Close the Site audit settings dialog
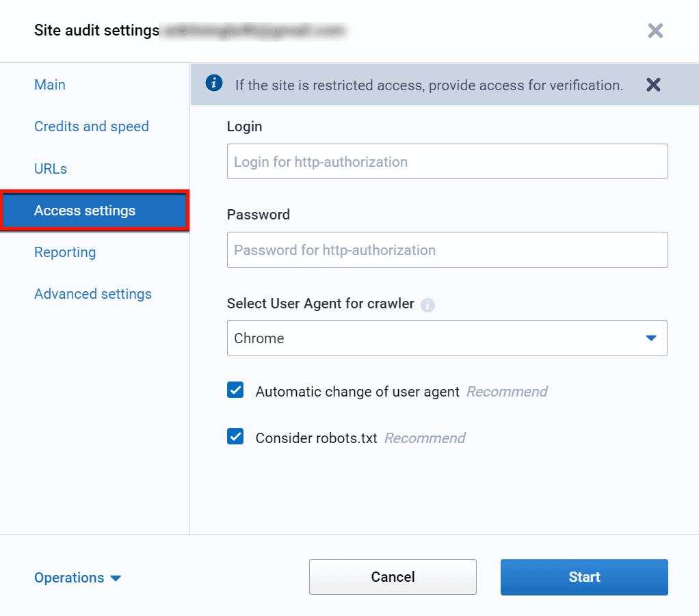 pos(655,30)
